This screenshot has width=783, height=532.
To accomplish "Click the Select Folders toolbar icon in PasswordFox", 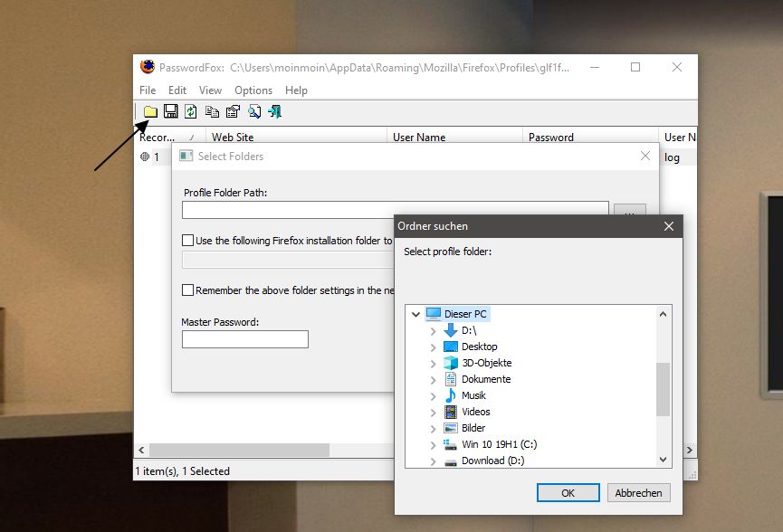I will (150, 112).
